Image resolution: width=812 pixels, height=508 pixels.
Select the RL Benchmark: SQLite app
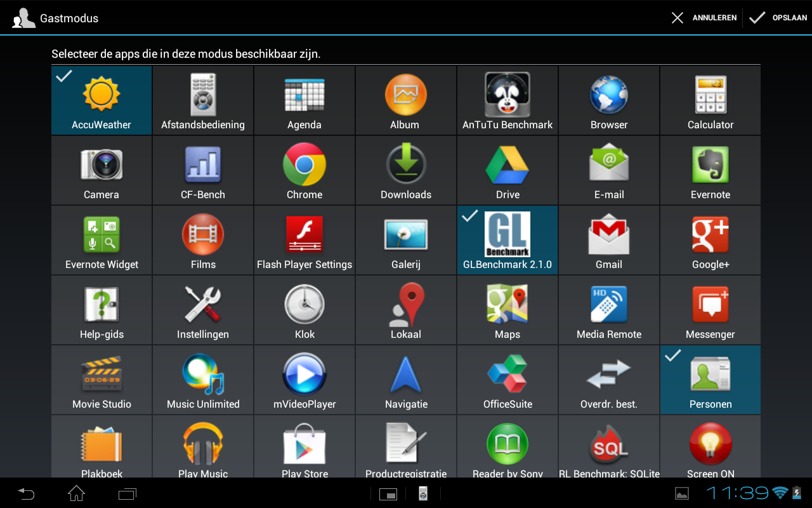coord(609,446)
